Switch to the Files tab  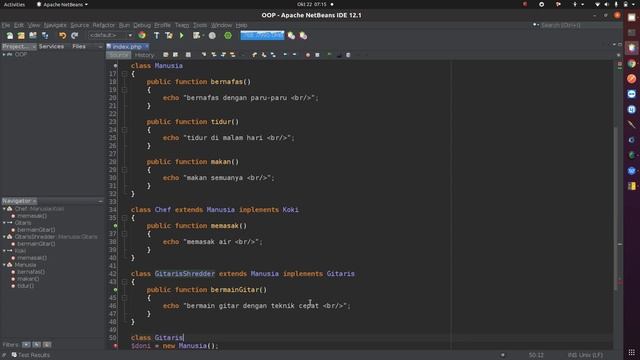79,47
